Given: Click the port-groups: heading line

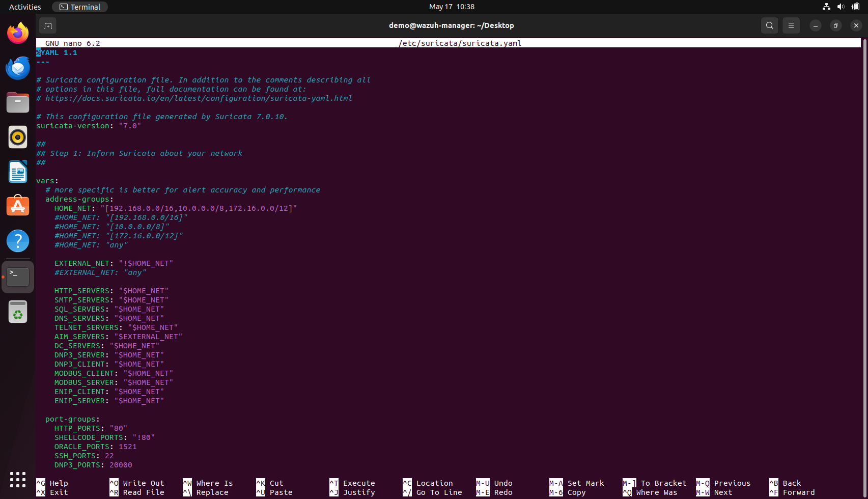Looking at the screenshot, I should point(73,419).
